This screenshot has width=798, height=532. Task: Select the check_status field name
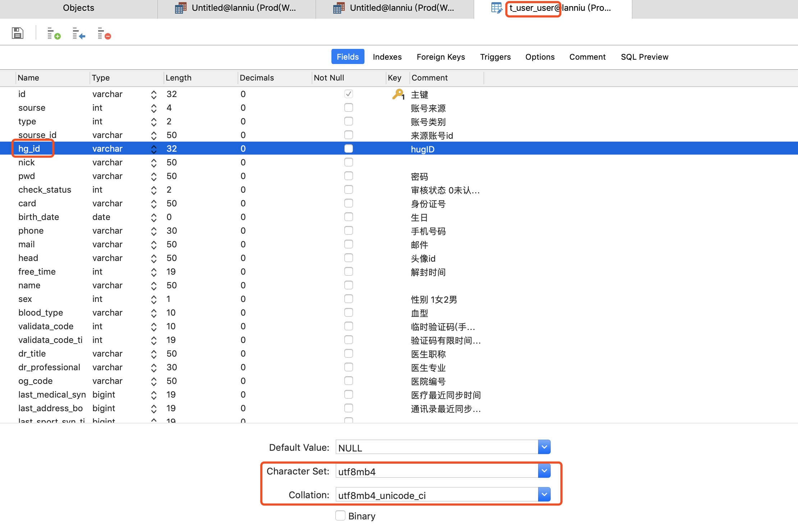[x=45, y=190]
